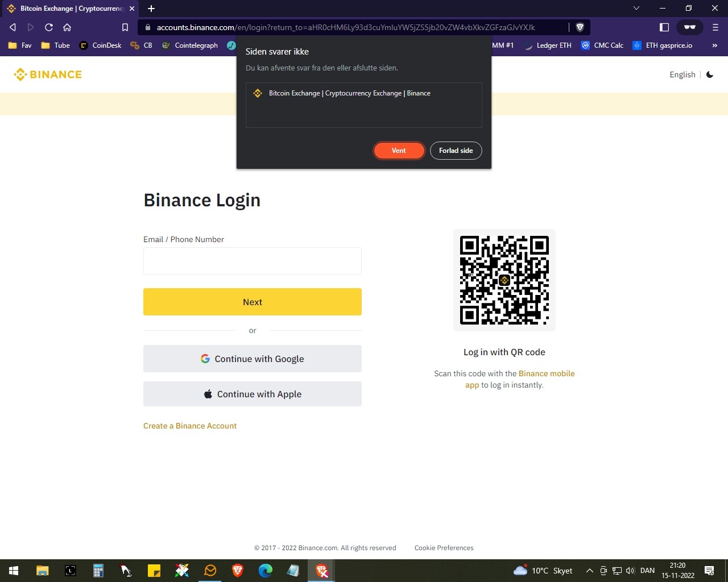Viewport: 728px width, 582px height.
Task: Expand hidden bookmarks chevron
Action: [715, 45]
